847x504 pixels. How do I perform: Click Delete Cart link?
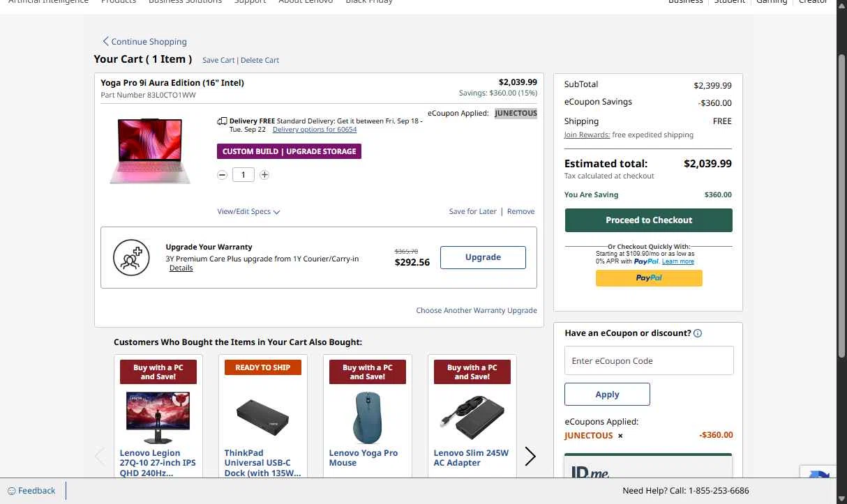tap(260, 60)
